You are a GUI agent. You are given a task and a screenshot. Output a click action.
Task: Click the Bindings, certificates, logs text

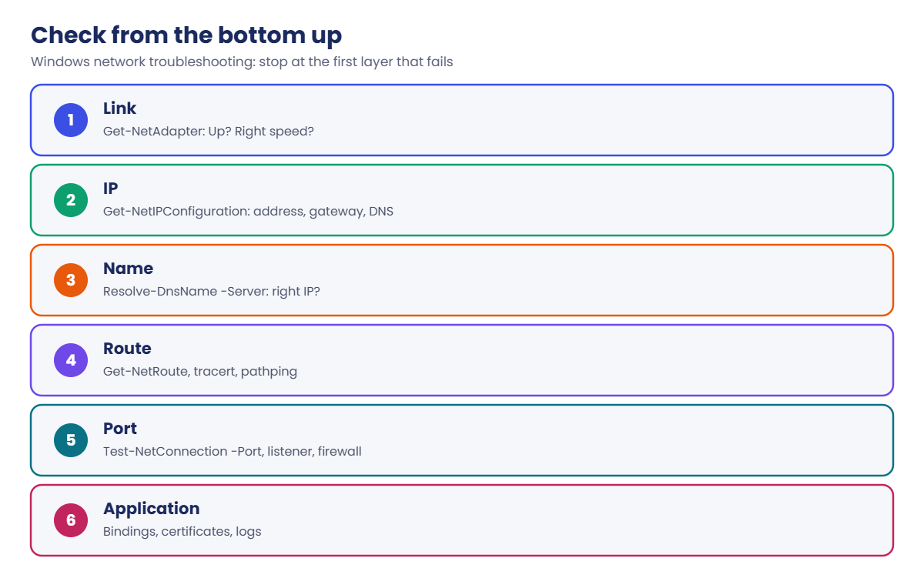(182, 532)
